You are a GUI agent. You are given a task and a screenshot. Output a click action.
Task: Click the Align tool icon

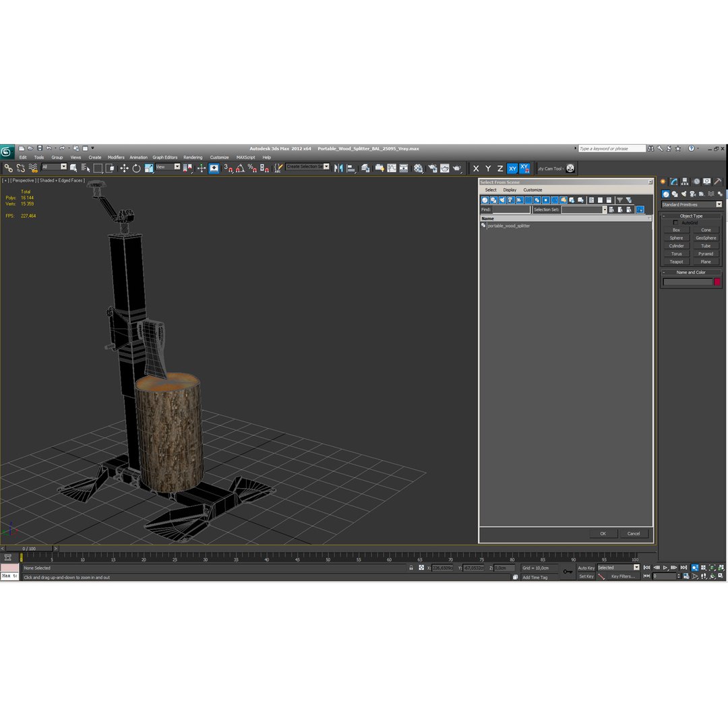tap(351, 168)
